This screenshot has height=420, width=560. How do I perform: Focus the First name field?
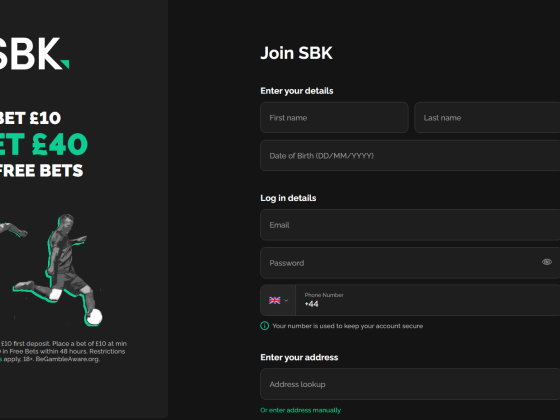pos(334,118)
